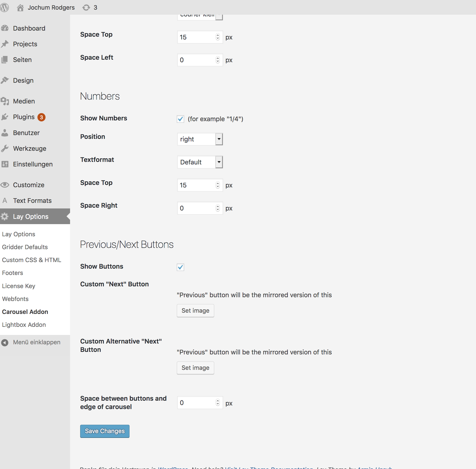Image resolution: width=476 pixels, height=469 pixels.
Task: Go to Gridder Defaults submenu page
Action: [x=25, y=247]
